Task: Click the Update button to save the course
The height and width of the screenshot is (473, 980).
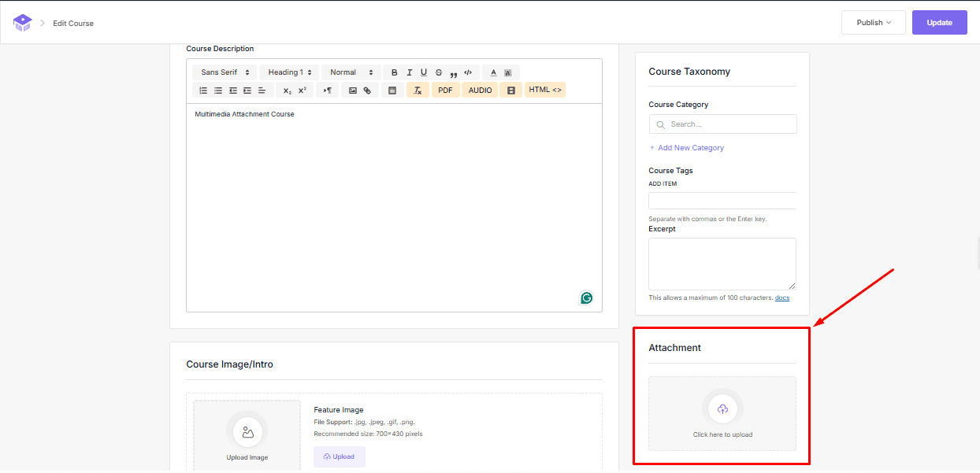Action: 939,22
